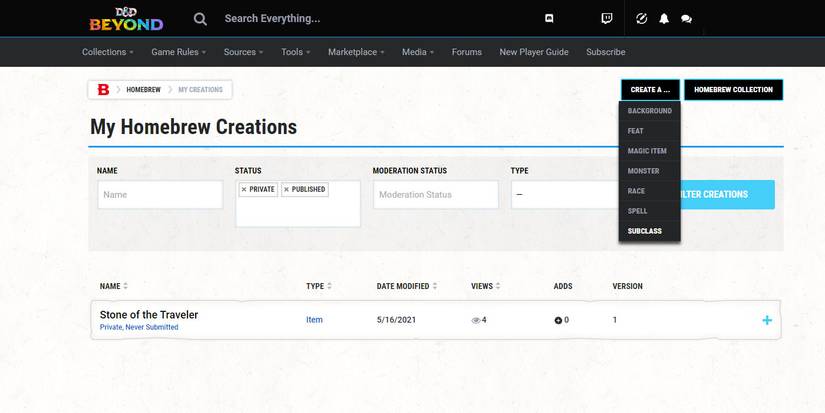Open the Twitch channel icon
This screenshot has height=413, width=825.
[607, 18]
